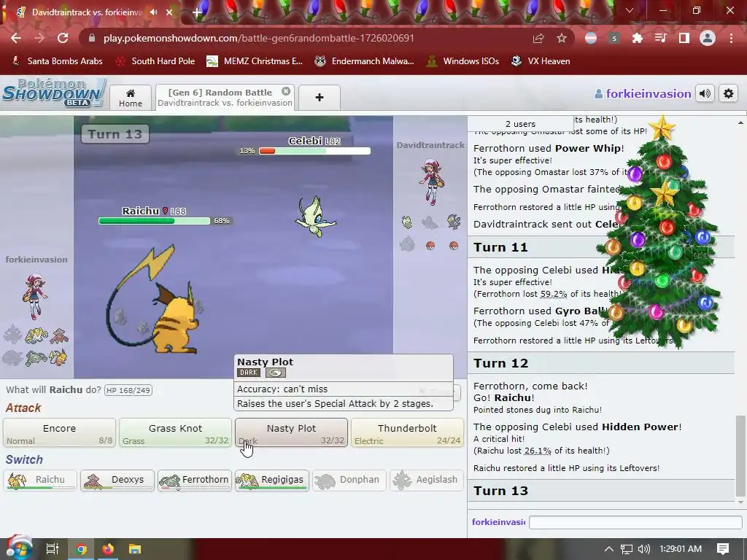Toggle Showdown sound volume button
Viewport: 747px width, 560px height.
tap(705, 93)
